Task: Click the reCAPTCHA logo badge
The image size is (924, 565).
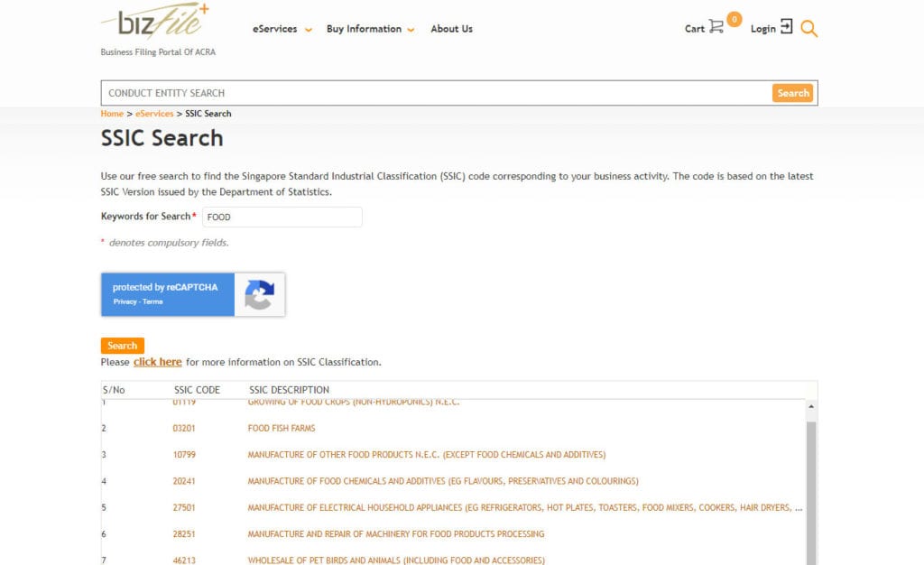Action: coord(260,295)
